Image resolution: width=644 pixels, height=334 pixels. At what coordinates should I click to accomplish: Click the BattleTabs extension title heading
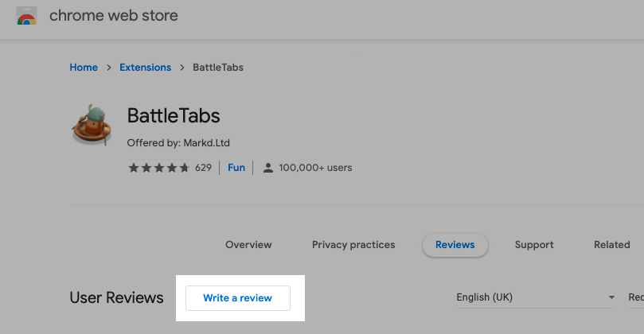[174, 116]
